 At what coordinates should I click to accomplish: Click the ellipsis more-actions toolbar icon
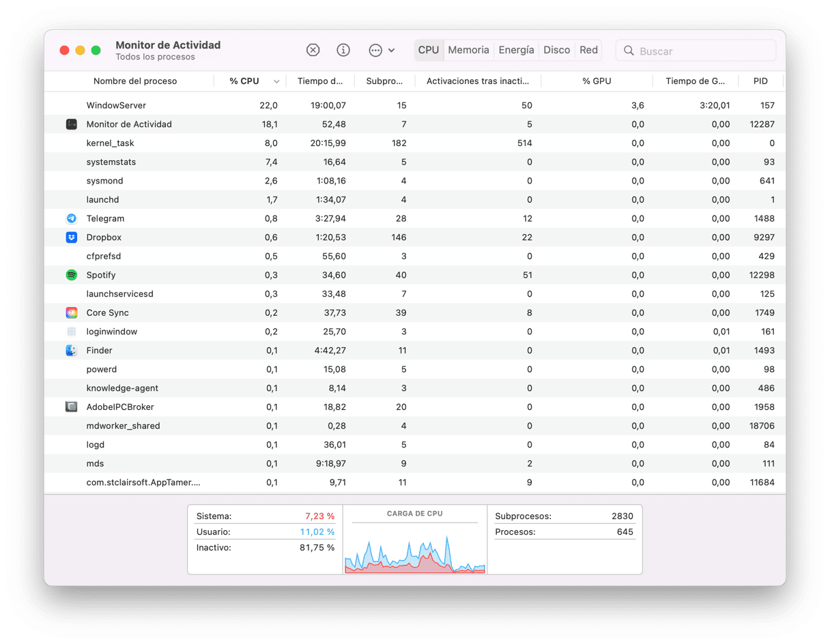(x=375, y=50)
